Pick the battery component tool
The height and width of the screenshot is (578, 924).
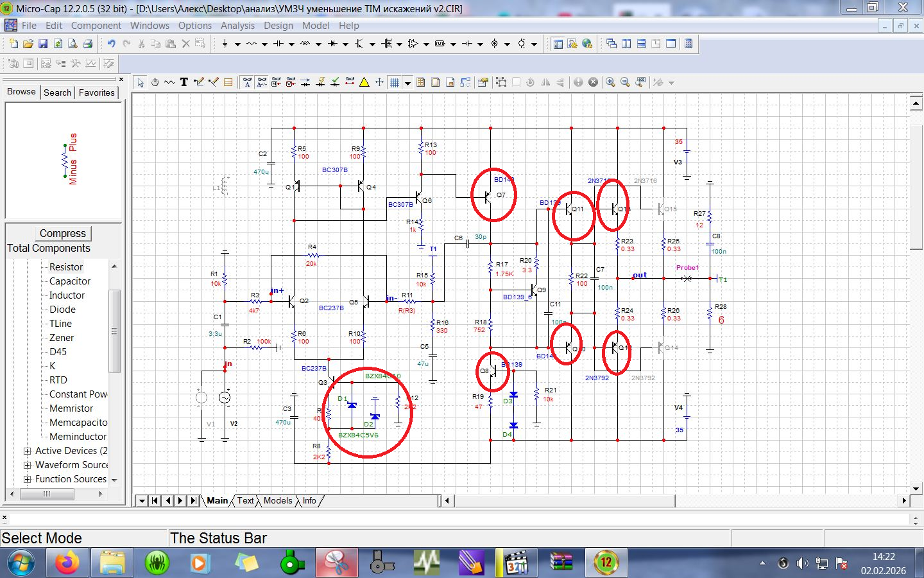coord(467,44)
